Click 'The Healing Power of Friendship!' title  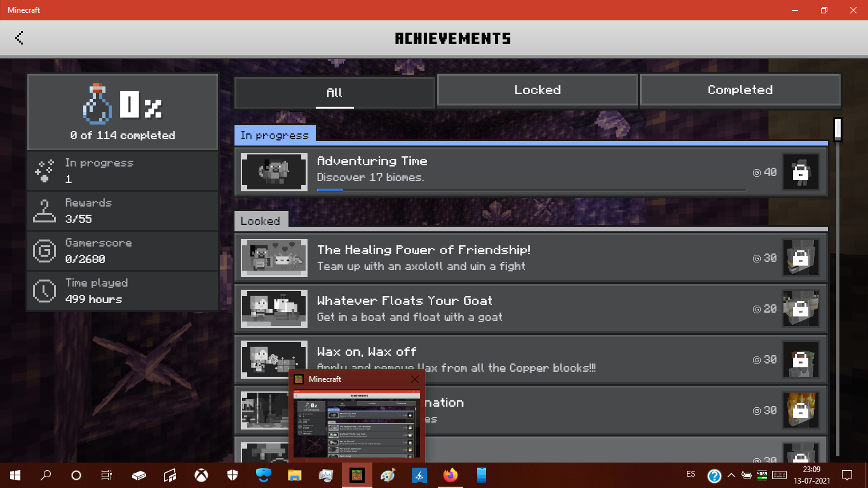pos(424,250)
